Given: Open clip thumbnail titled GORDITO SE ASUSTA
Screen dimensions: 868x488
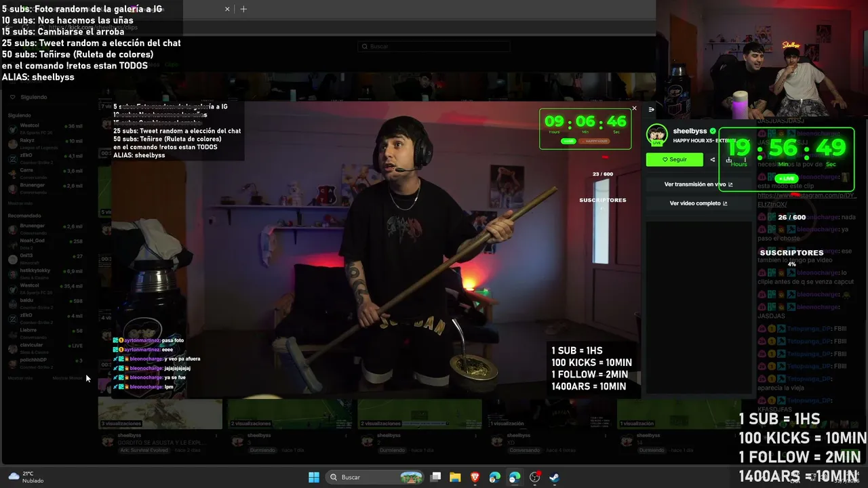Looking at the screenshot, I should click(x=160, y=413).
